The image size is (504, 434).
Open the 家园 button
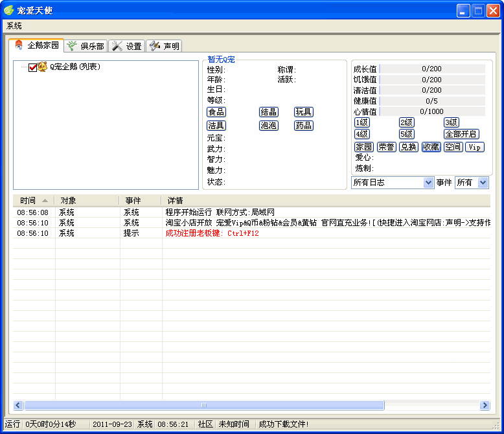[363, 147]
